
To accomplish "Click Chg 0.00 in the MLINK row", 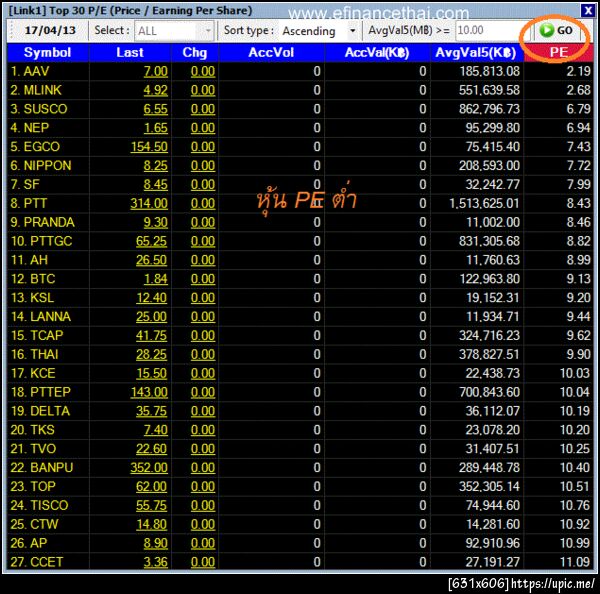I will [x=203, y=90].
